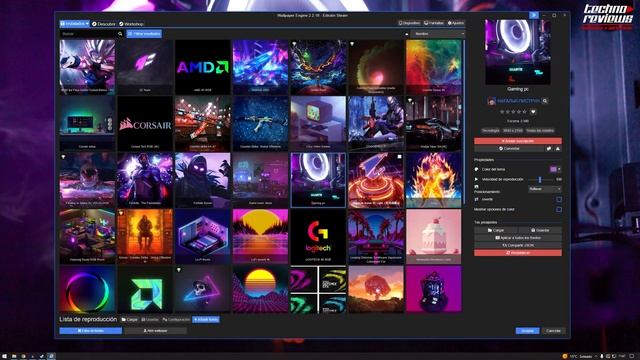Select the Gaming pc wallpaper thumbnail
This screenshot has width=640, height=360.
[318, 180]
